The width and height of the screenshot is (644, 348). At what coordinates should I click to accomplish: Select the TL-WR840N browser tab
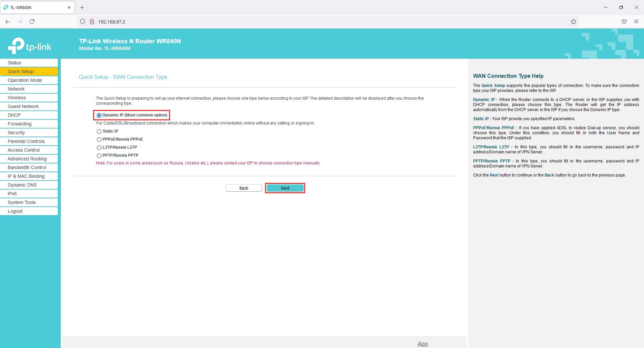point(37,7)
